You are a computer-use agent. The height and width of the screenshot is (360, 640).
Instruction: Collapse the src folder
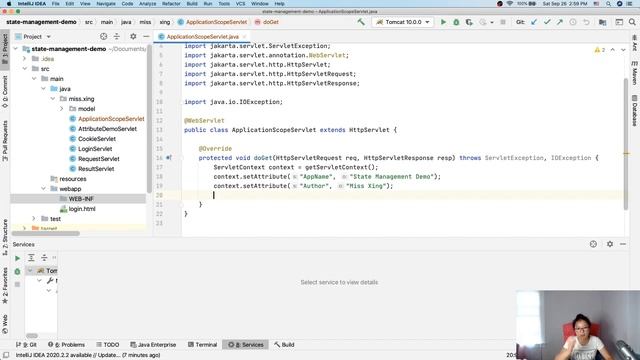tap(25, 69)
